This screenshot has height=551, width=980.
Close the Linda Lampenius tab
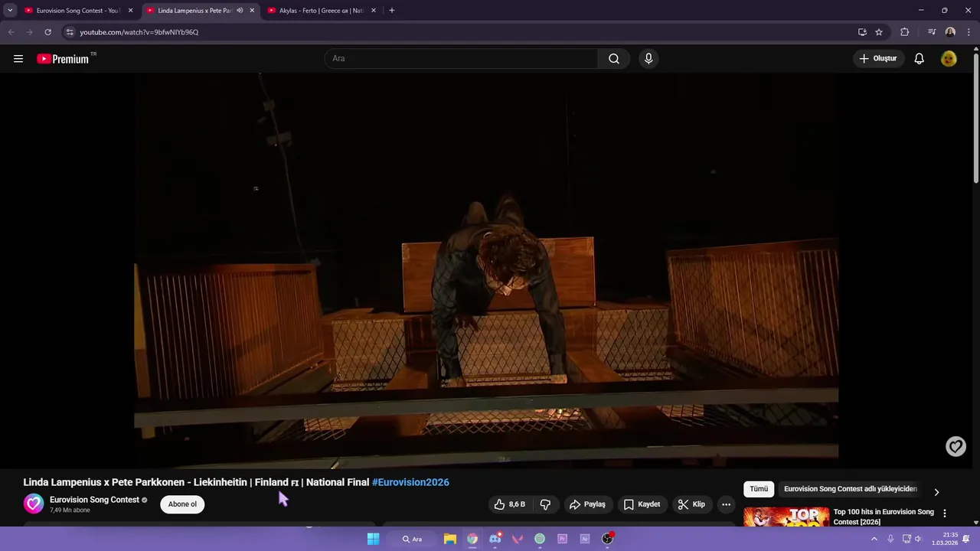click(x=252, y=11)
